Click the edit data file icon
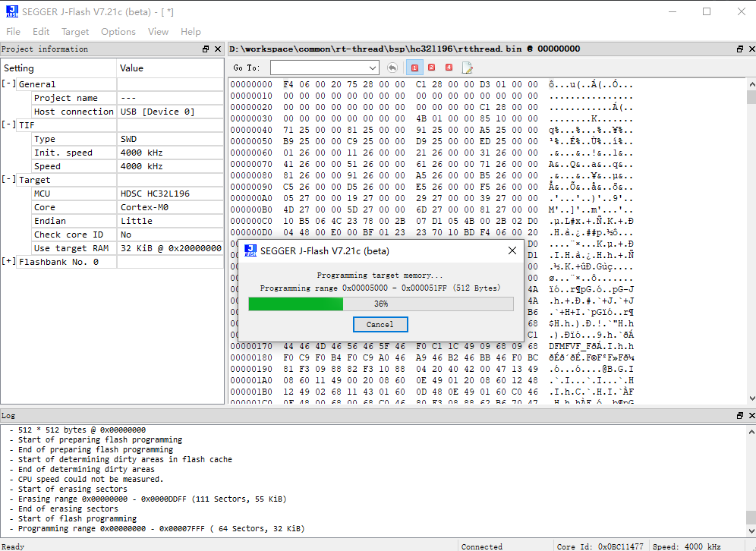 click(x=468, y=68)
